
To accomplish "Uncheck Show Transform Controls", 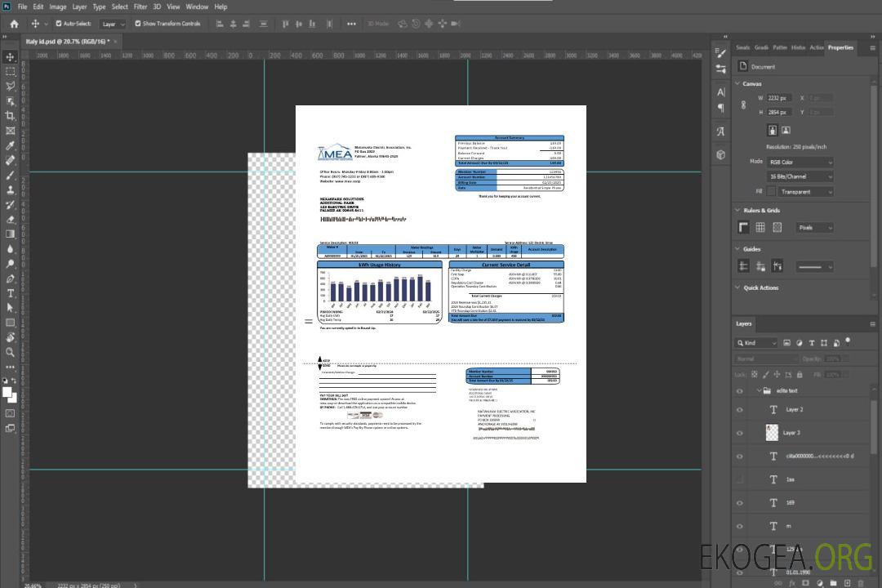I will [x=138, y=24].
